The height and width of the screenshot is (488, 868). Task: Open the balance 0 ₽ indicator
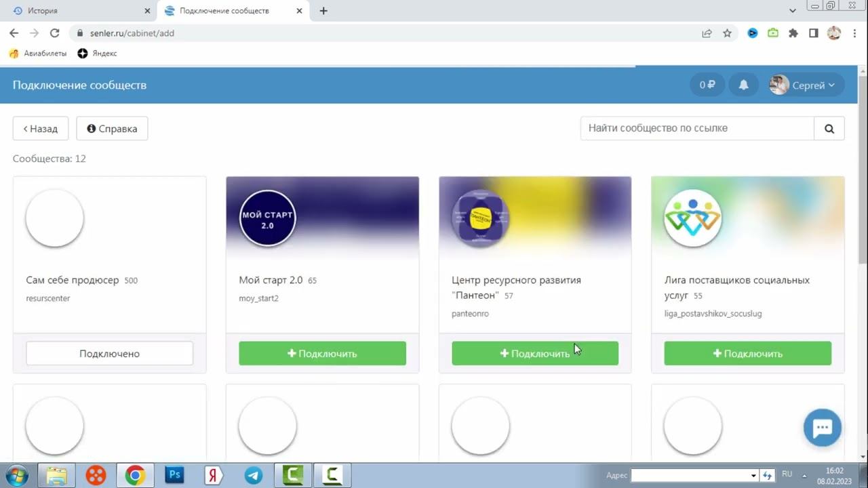click(x=707, y=85)
